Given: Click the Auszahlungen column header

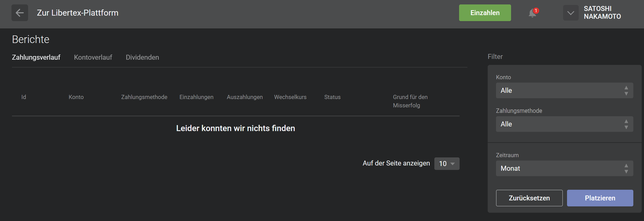Looking at the screenshot, I should tap(245, 97).
